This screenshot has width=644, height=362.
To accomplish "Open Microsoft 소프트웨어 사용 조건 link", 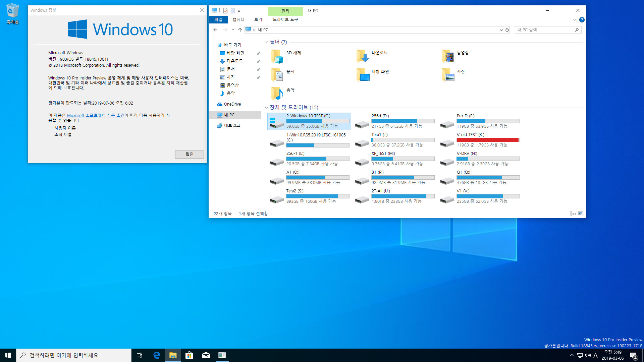I will [96, 115].
